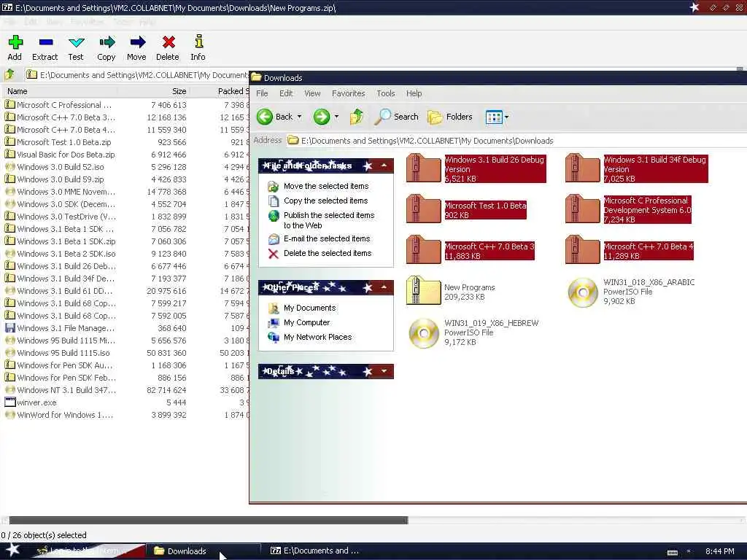This screenshot has width=747, height=560.
Task: Click E-mail the selected items
Action: 327,238
